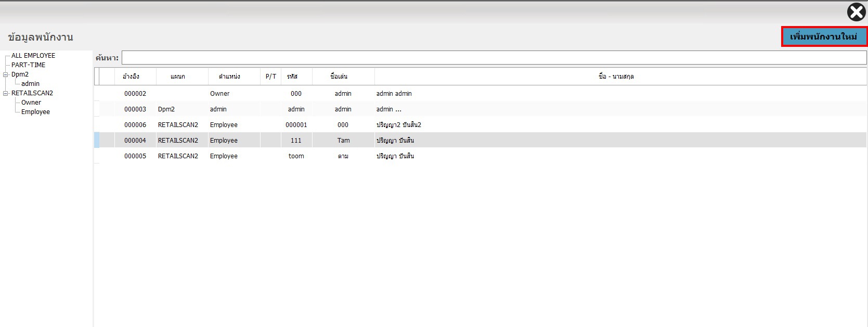Viewport: 868px width, 327px height.
Task: Collapse the Dpm2 tree node
Action: (6, 74)
